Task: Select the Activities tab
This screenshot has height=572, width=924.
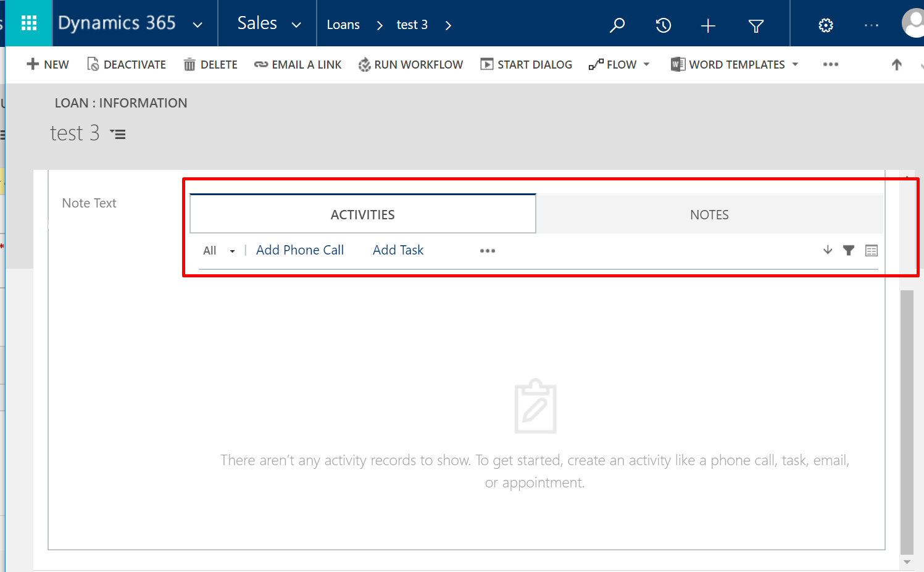Action: point(362,215)
